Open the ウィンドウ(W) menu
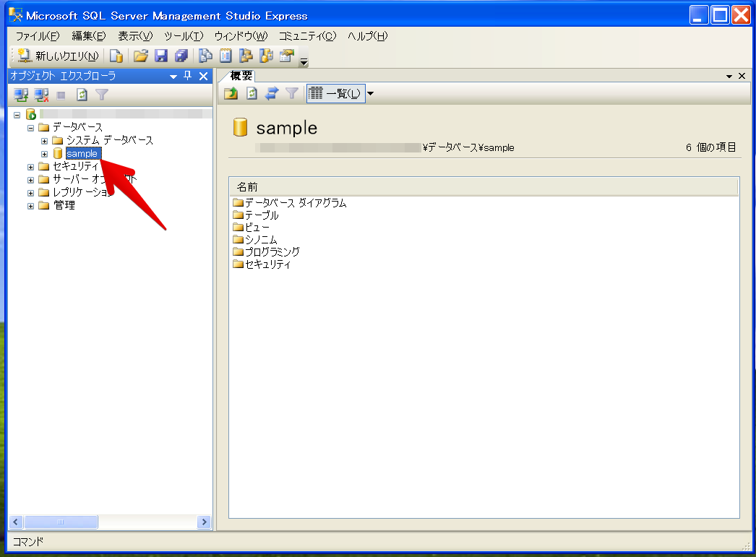The height and width of the screenshot is (557, 756). point(241,36)
